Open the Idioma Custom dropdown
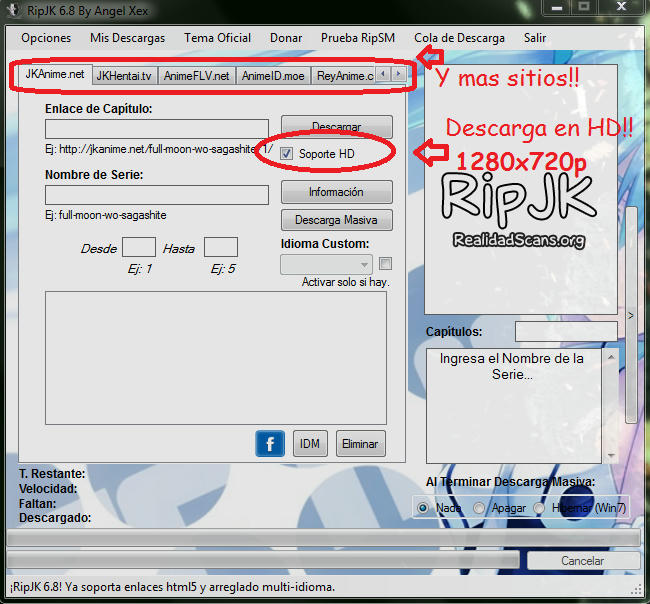 (326, 264)
